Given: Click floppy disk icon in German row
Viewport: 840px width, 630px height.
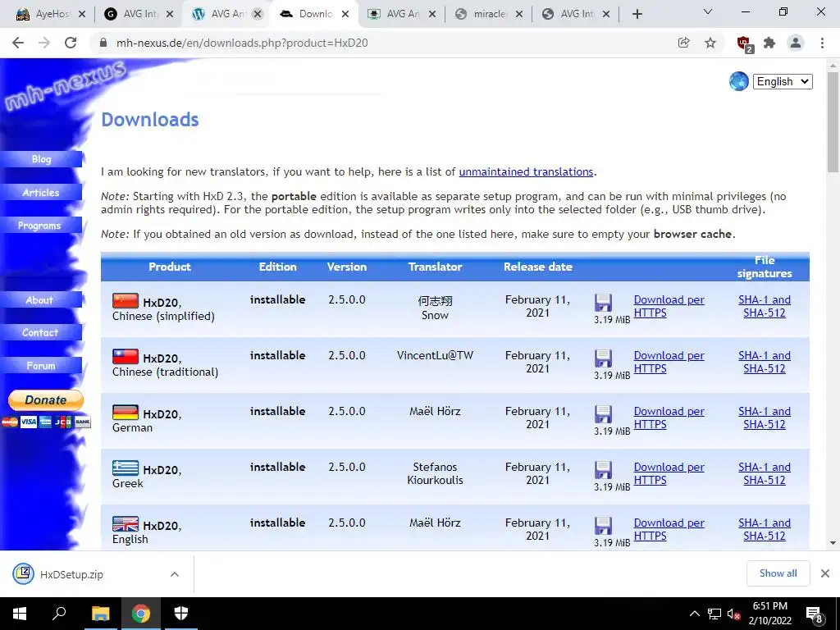Looking at the screenshot, I should click(603, 414).
